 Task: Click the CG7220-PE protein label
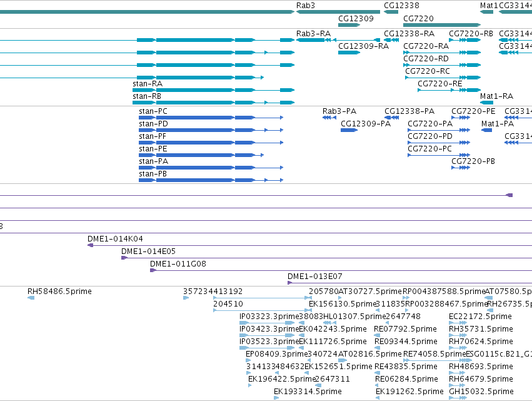pos(473,111)
